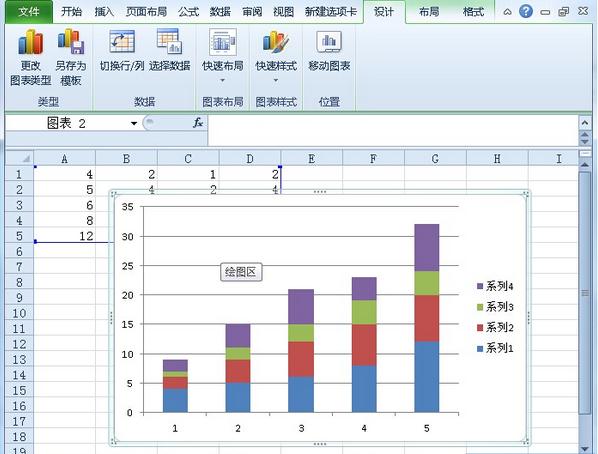Click cell A5 containing 12

(64, 236)
